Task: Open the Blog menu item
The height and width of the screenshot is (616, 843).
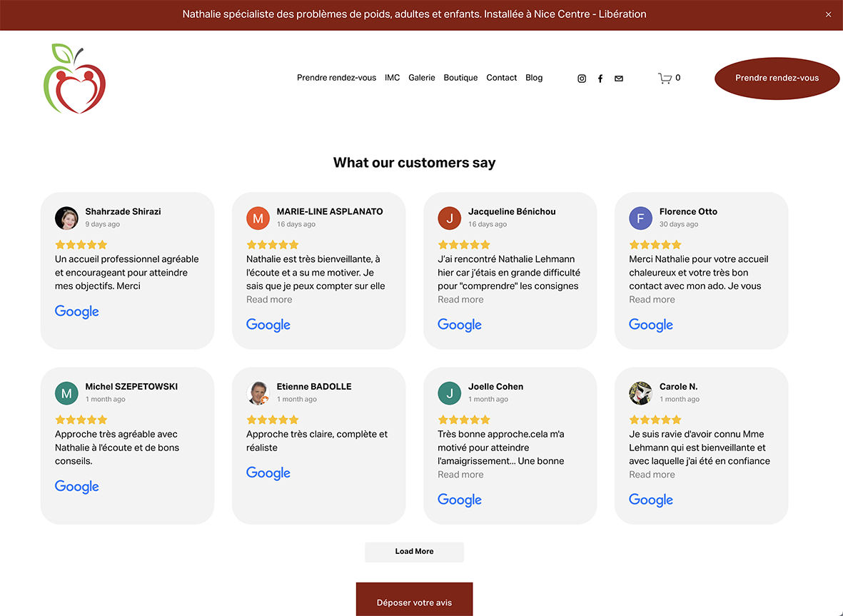Action: [534, 78]
